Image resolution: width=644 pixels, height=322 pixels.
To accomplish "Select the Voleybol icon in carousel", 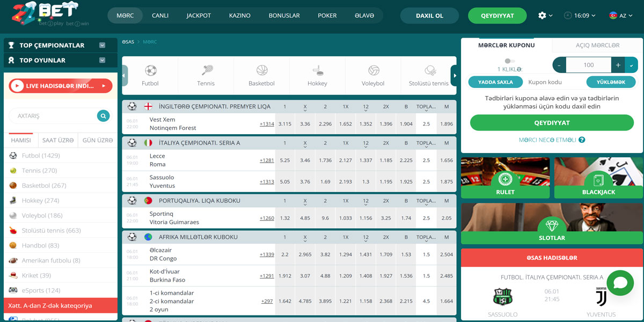I will pyautogui.click(x=374, y=70).
